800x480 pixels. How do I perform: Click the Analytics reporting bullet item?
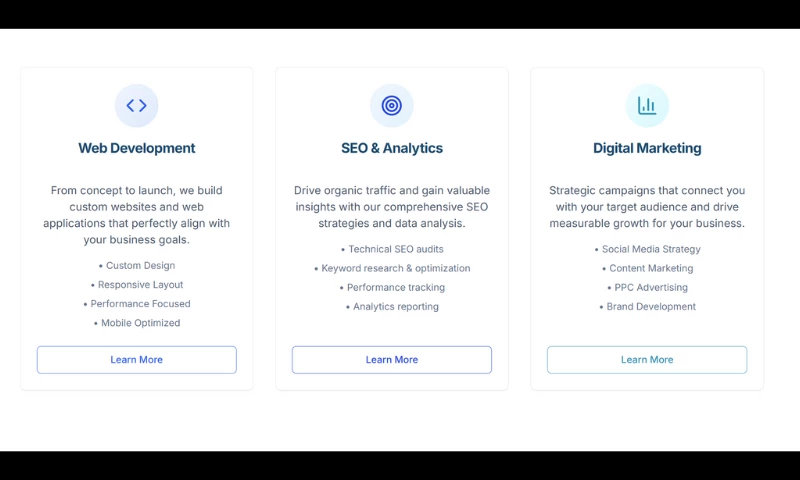[395, 307]
